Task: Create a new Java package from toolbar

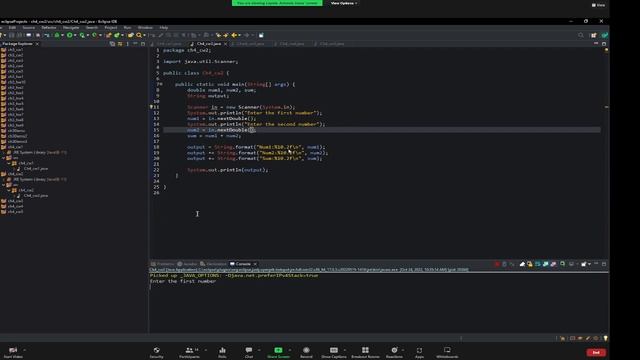Action: (x=108, y=35)
